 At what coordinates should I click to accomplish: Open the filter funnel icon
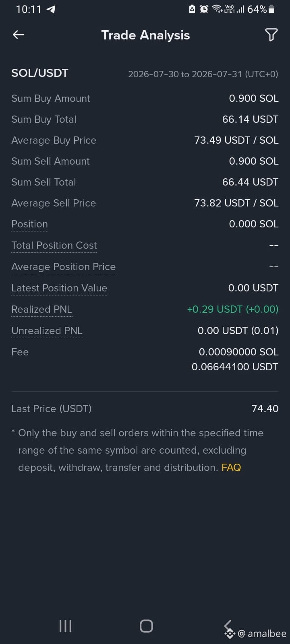271,35
